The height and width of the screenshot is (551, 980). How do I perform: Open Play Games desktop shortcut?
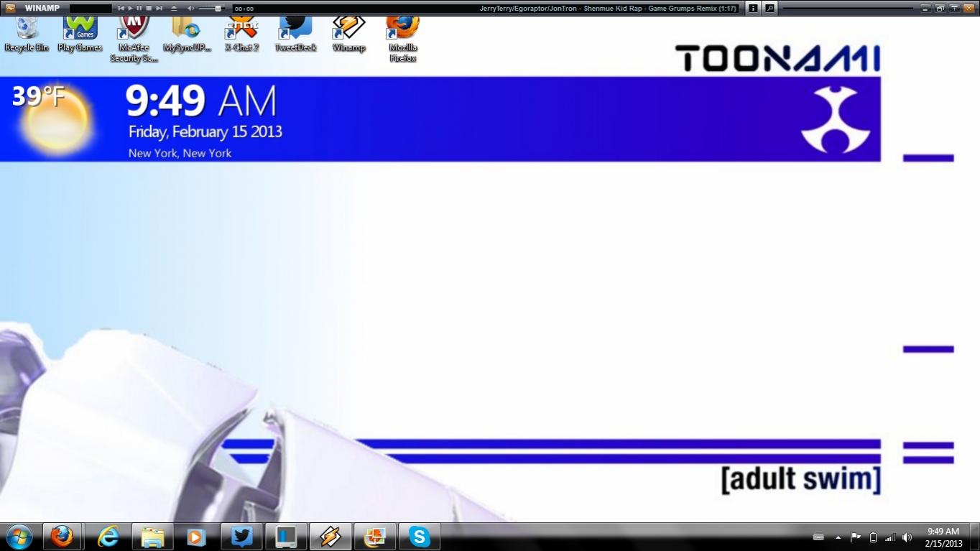pyautogui.click(x=80, y=34)
